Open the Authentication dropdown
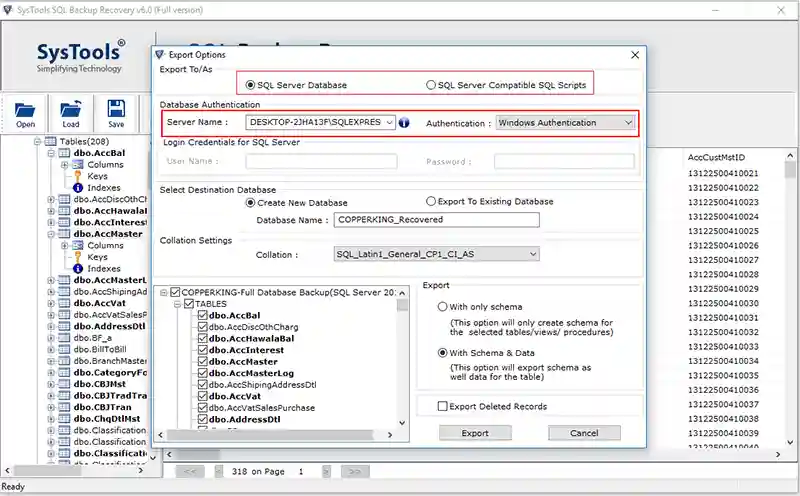The width and height of the screenshot is (800, 496). [629, 122]
